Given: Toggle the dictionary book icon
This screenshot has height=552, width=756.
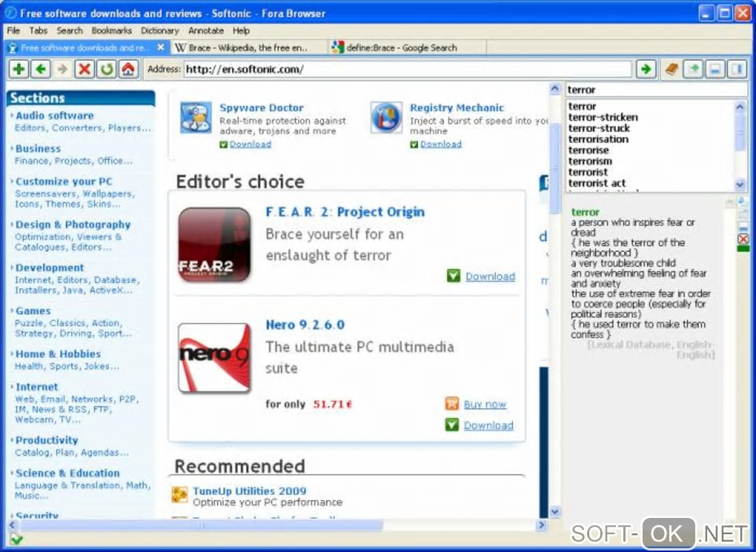Looking at the screenshot, I should 672,70.
